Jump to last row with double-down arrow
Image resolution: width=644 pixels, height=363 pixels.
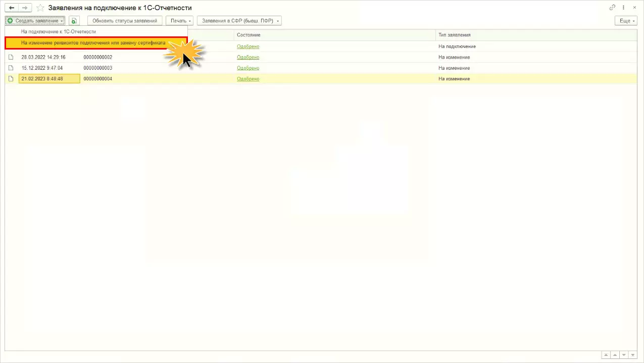[x=633, y=355]
